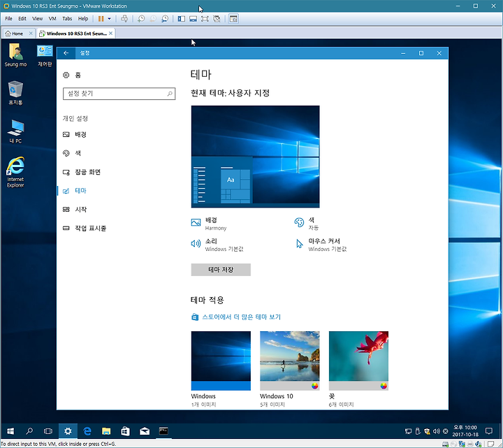
Task: Click the console view toolbar icon
Action: click(x=233, y=19)
